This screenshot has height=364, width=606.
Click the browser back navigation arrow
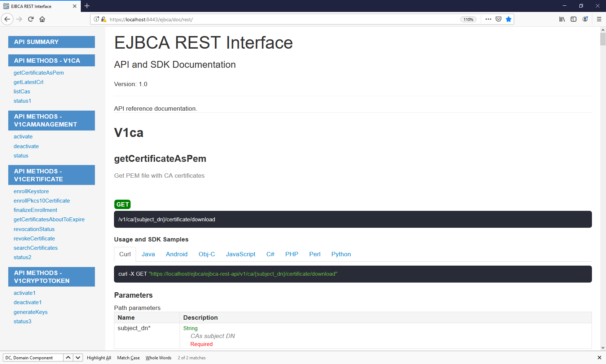click(x=7, y=19)
